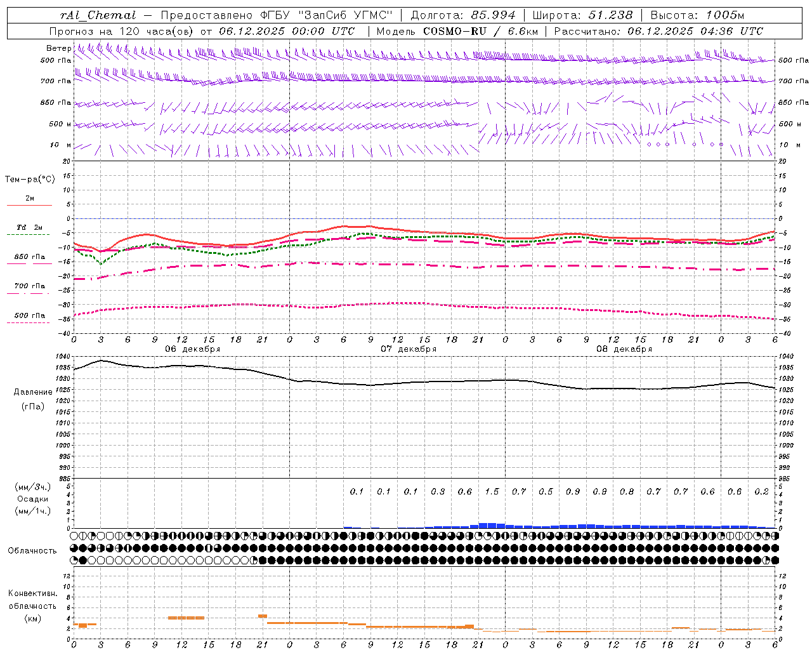Image resolution: width=812 pixels, height=650 pixels.
Task: Click the 08 декабря date label
Action: point(624,348)
